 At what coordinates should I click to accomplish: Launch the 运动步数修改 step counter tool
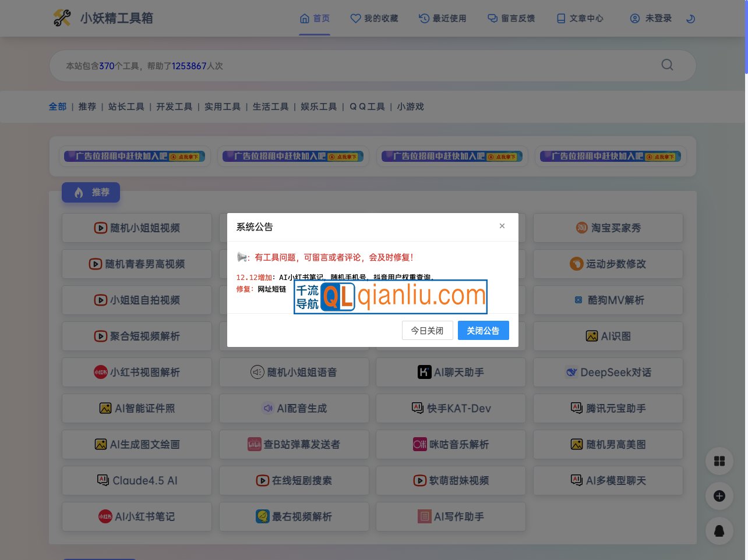point(608,264)
